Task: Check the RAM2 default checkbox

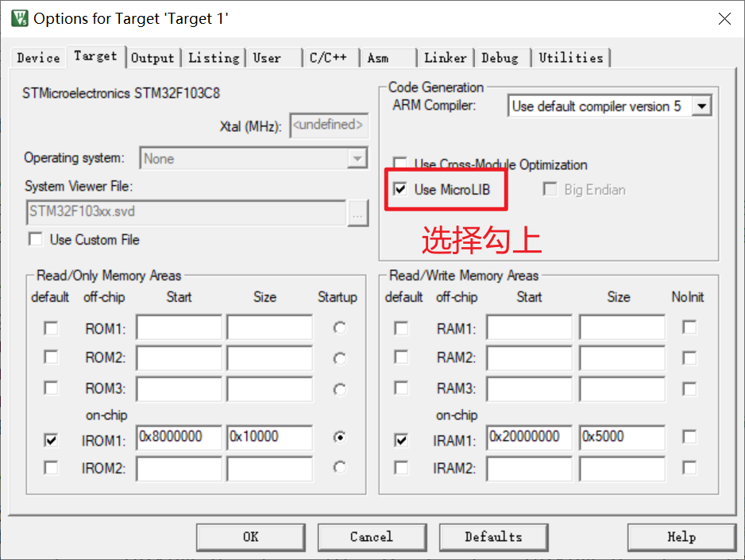Action: coord(401,357)
